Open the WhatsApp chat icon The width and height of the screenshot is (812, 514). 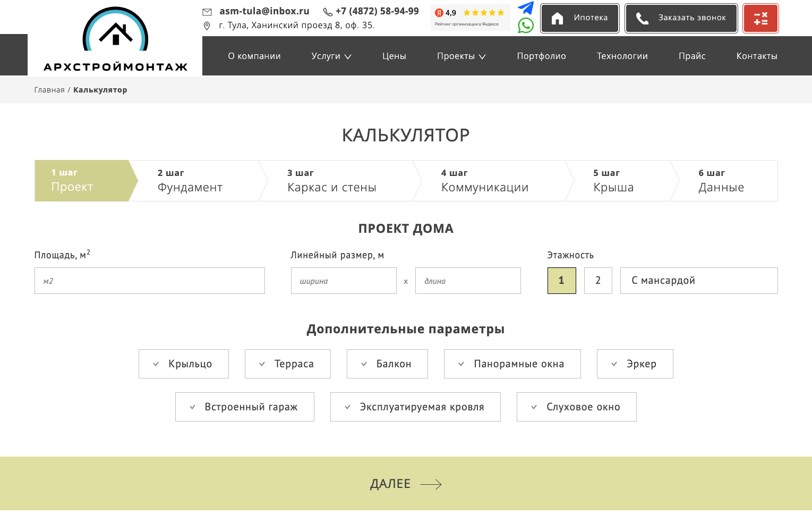(525, 26)
